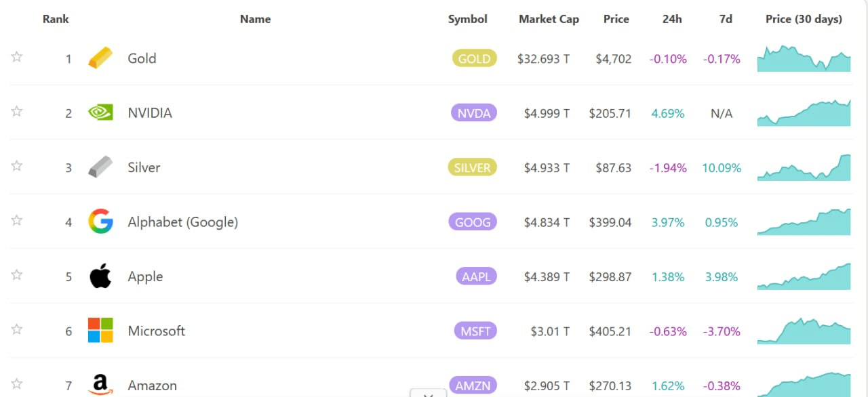
Task: Star Gold as a favorite
Action: (17, 57)
